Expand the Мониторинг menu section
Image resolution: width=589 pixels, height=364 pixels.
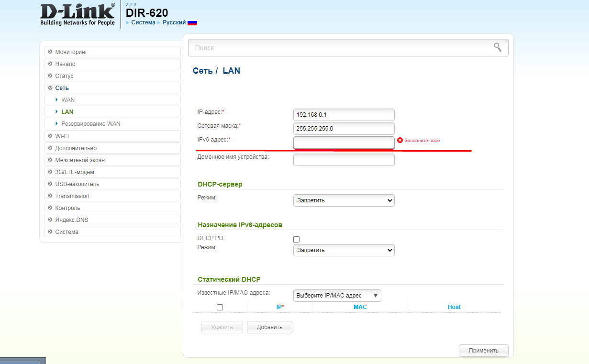(x=112, y=52)
